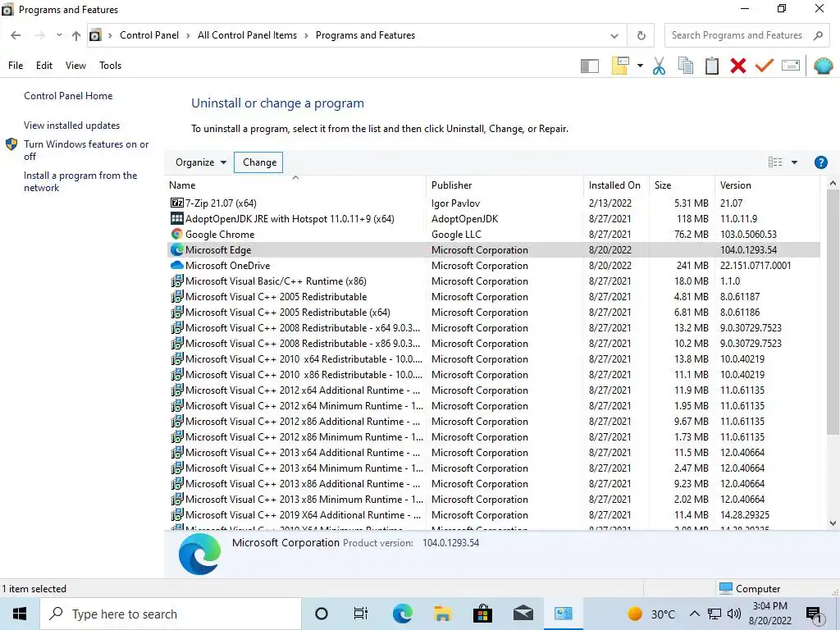Open the Recent locations dropdown chevron

coord(59,35)
